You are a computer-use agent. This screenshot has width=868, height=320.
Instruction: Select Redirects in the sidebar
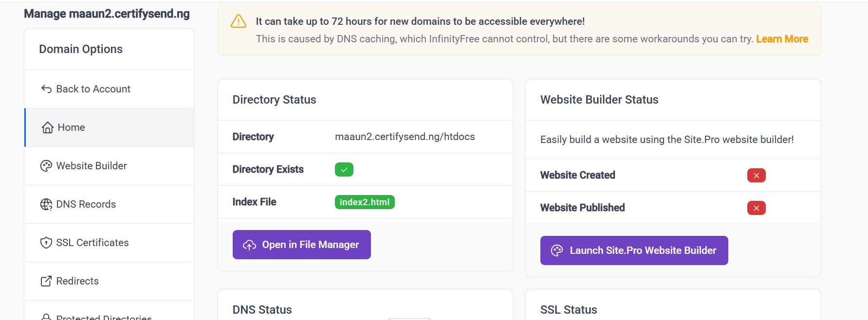coord(77,281)
